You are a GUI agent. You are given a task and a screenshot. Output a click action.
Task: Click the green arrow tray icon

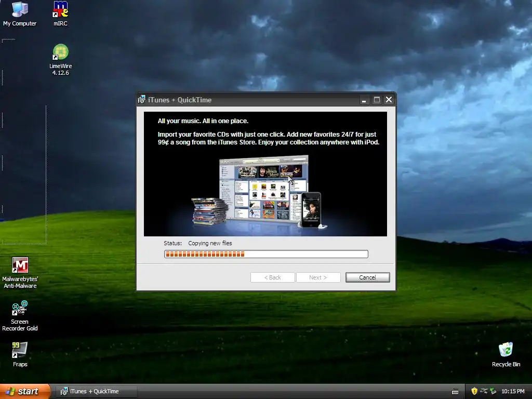coord(493,391)
